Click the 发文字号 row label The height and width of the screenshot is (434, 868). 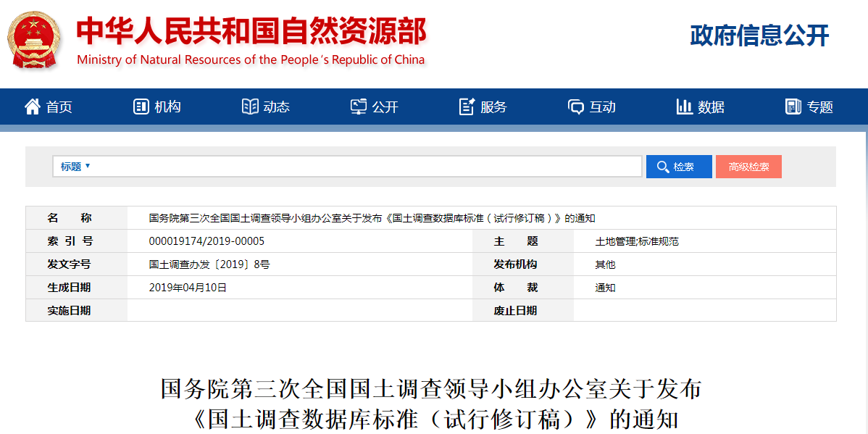click(x=70, y=264)
